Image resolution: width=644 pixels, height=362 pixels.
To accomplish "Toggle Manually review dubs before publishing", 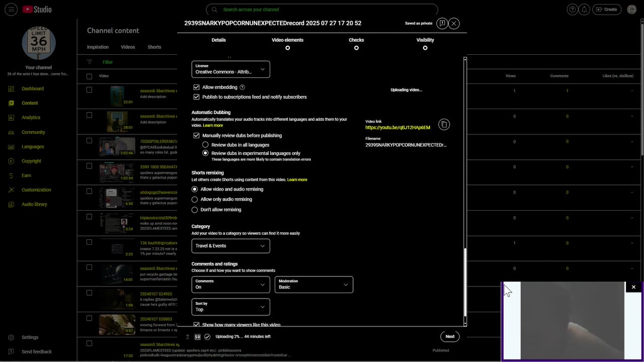I will tap(196, 136).
